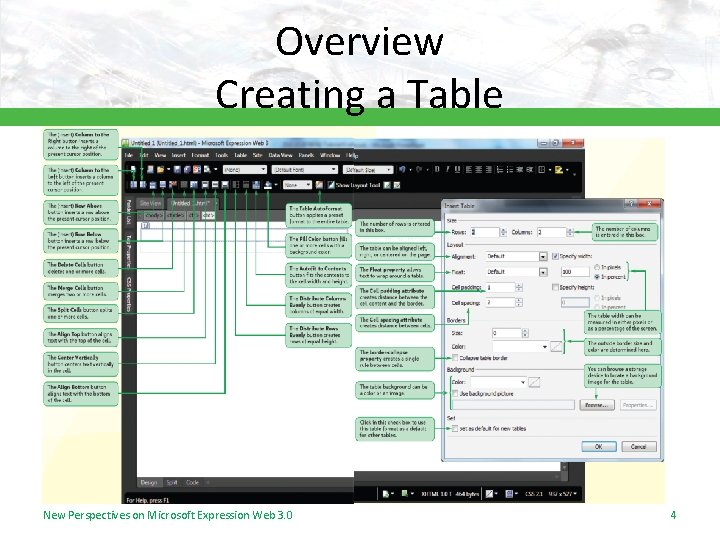Click the Distribute Columns Evenly icon
This screenshot has height=540, width=720.
coord(246,185)
